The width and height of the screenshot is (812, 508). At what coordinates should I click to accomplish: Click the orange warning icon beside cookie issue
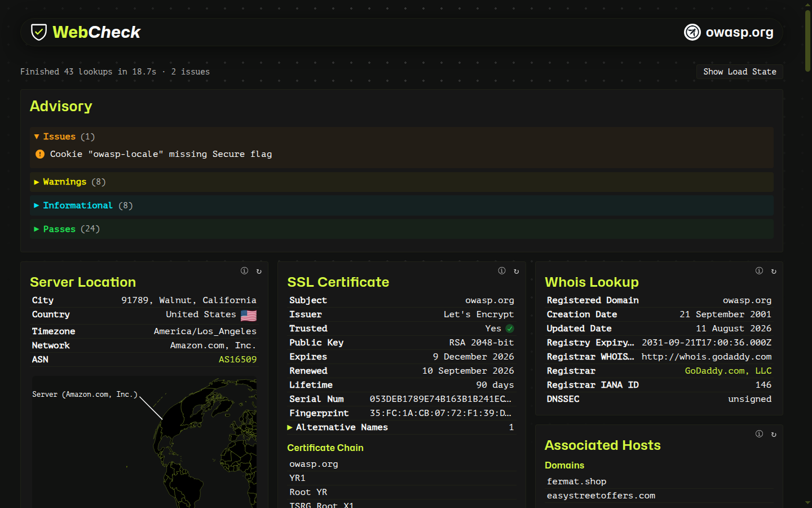pos(40,154)
